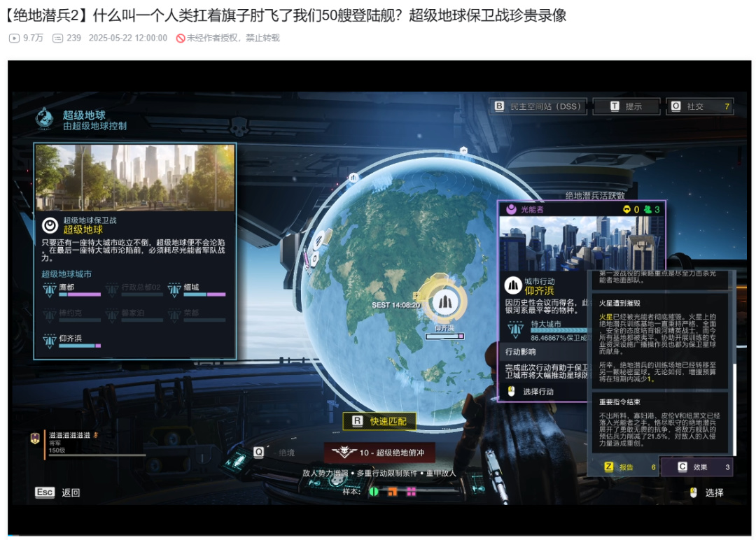756x540 pixels.
Task: Click the green player count icon beside 3
Action: coord(647,209)
